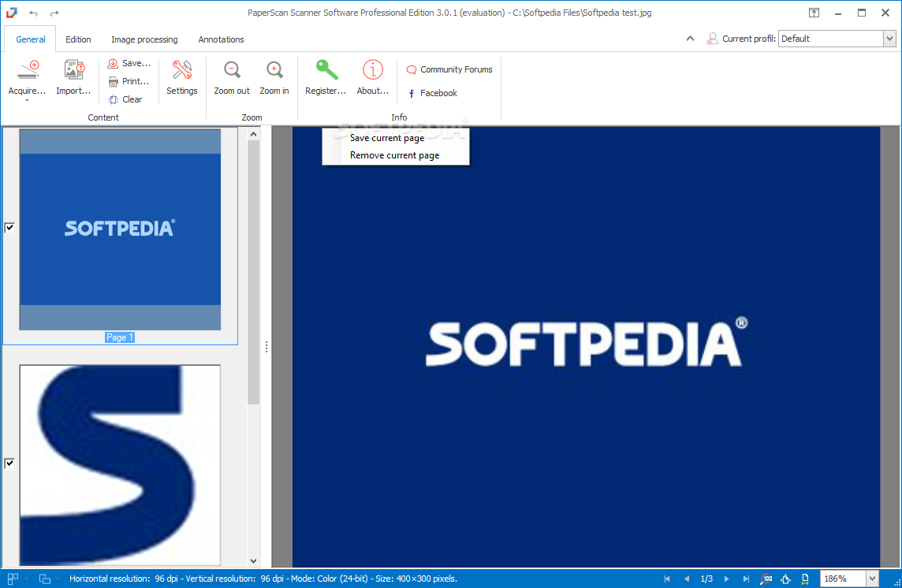This screenshot has height=588, width=902.
Task: Click the Print option
Action: tap(129, 81)
